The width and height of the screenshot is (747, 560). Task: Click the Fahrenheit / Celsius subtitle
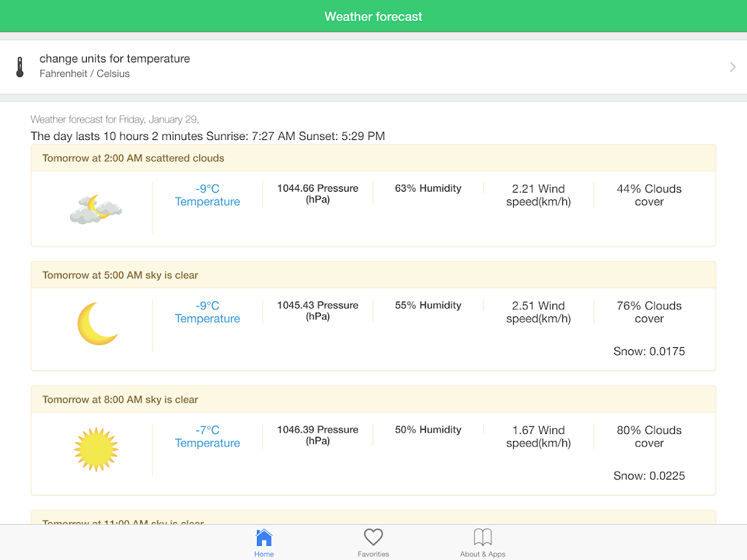tap(85, 73)
